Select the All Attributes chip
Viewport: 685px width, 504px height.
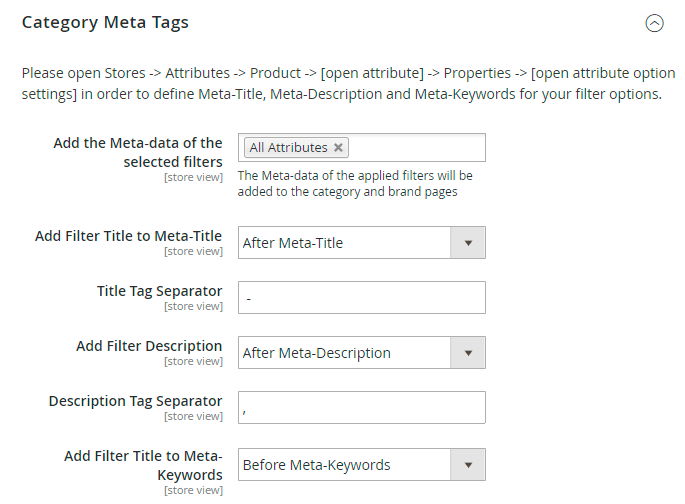tap(288, 148)
